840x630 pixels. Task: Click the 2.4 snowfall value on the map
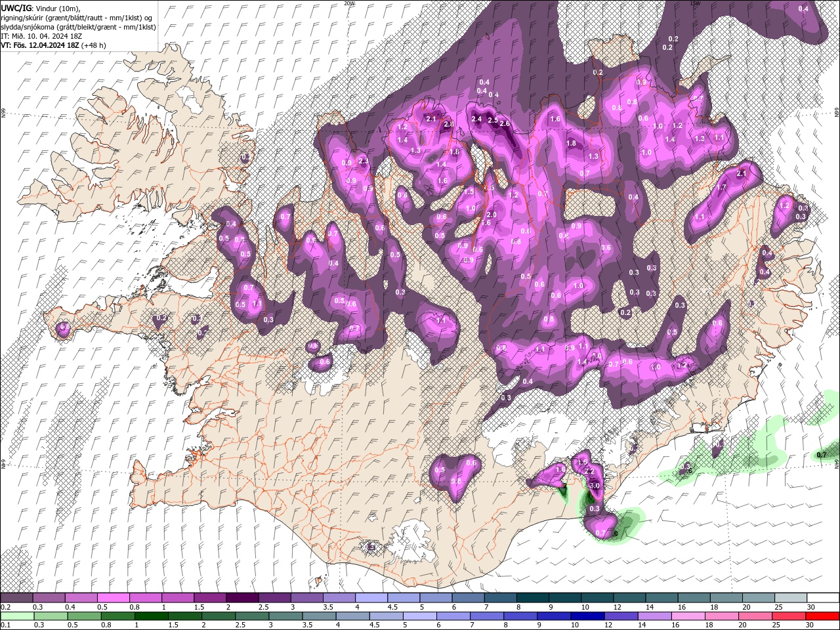(x=477, y=119)
